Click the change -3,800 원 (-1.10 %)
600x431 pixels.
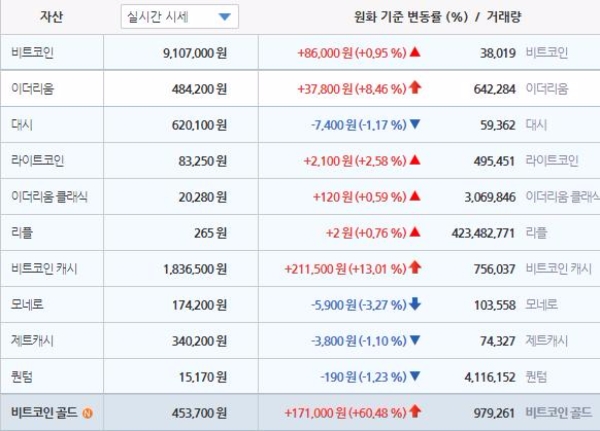[359, 341]
